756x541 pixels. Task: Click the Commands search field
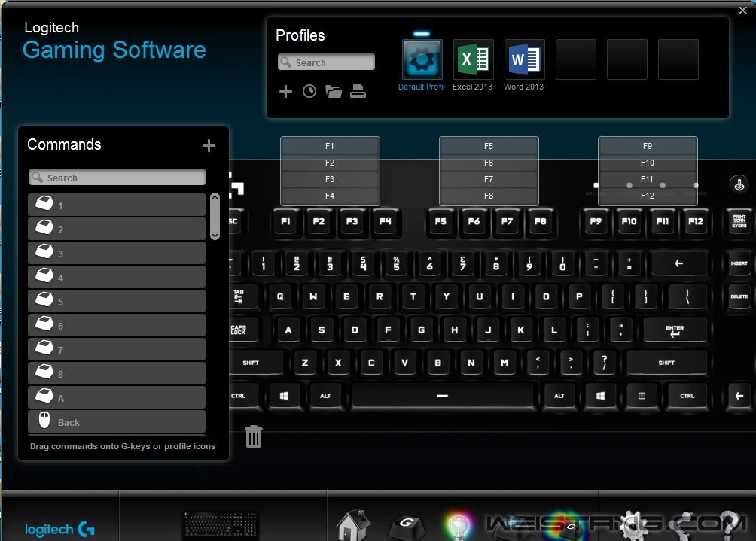coord(117,178)
